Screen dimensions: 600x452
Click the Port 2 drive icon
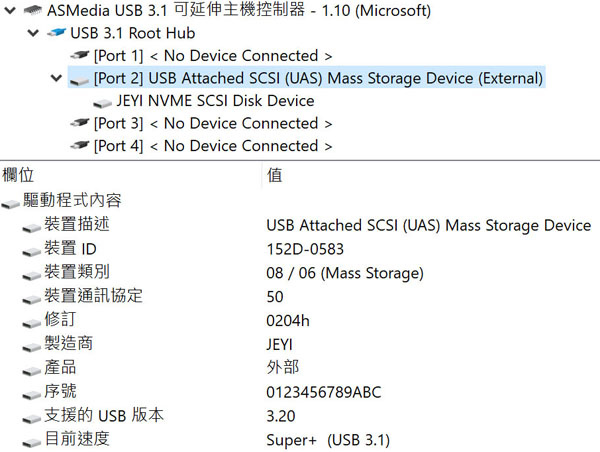pyautogui.click(x=80, y=80)
